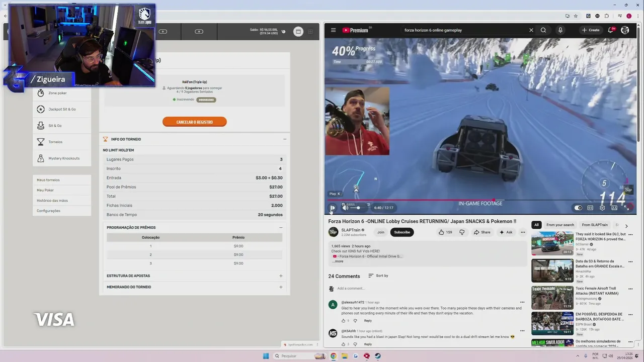Screen dimensions: 644x362
Task: Open Configurações in the poker client
Action: (48, 211)
